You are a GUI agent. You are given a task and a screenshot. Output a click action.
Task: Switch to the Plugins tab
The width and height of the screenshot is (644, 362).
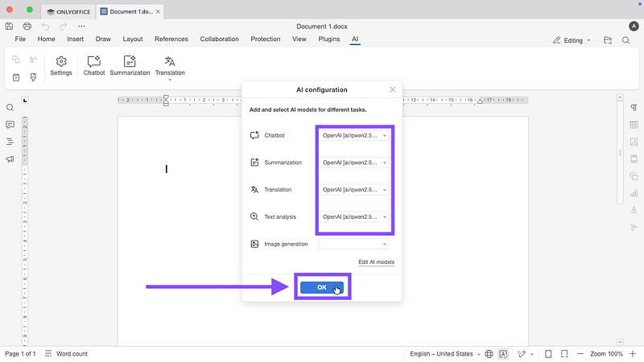pyautogui.click(x=328, y=39)
